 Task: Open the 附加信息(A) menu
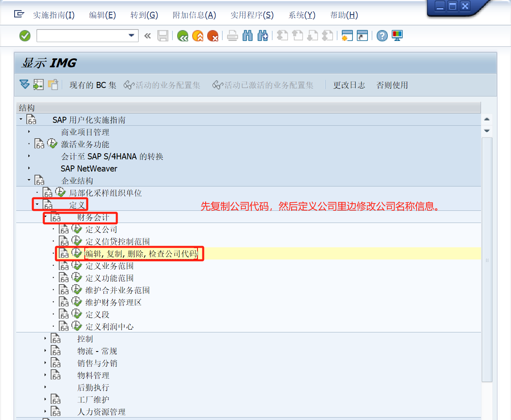[194, 15]
